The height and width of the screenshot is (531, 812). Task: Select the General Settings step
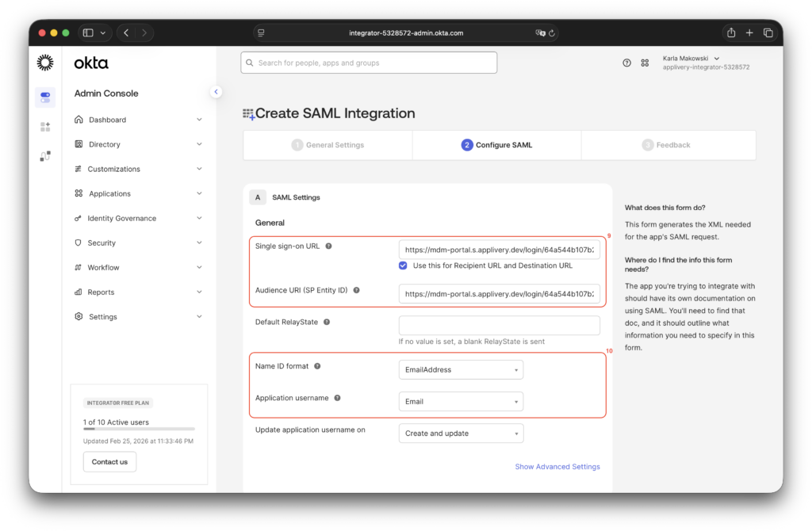[327, 145]
